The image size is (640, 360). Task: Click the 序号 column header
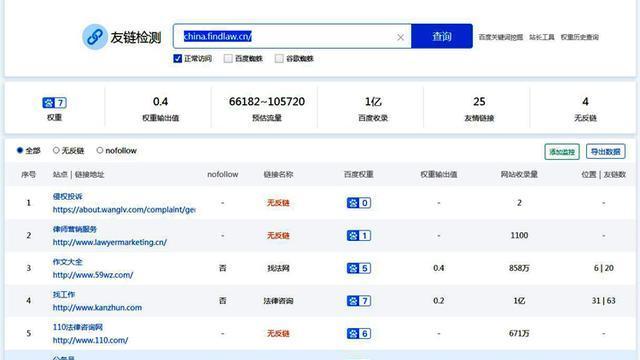pyautogui.click(x=29, y=175)
